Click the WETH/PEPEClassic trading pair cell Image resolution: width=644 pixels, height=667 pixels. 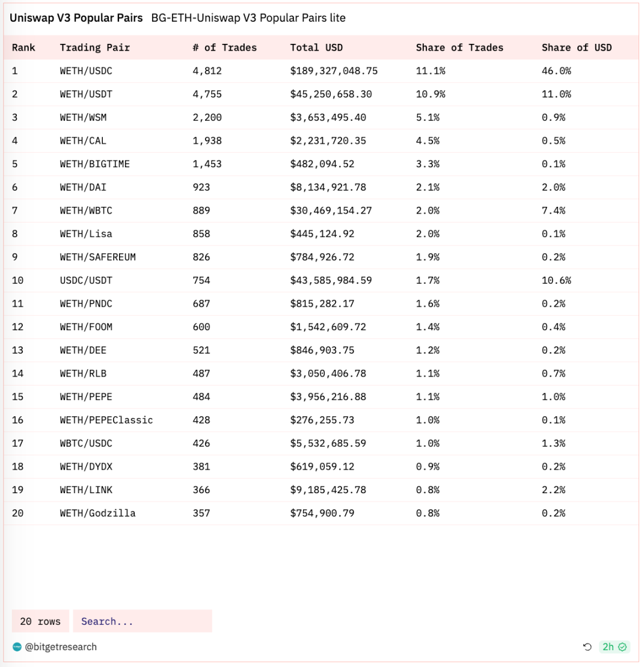tap(106, 420)
